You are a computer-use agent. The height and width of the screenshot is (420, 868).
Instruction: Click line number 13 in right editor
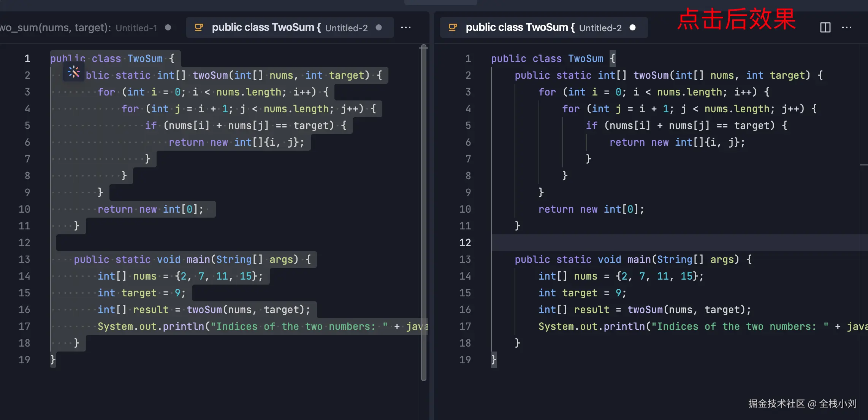tap(465, 259)
